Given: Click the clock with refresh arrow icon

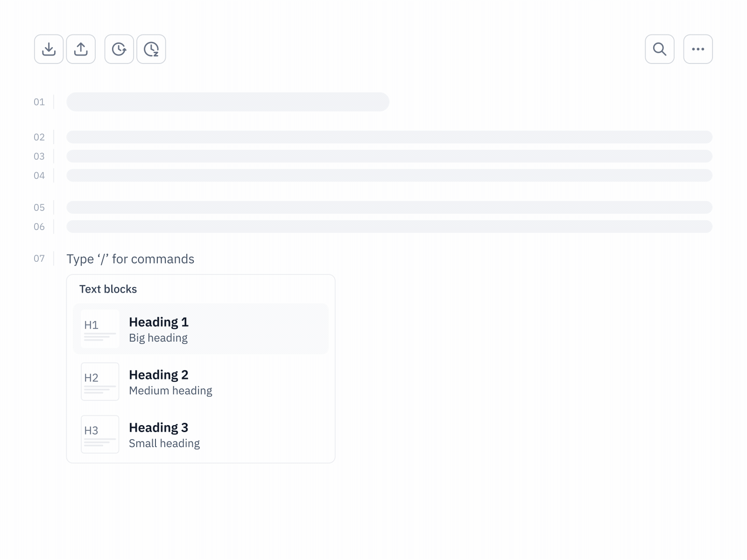Looking at the screenshot, I should click(x=119, y=49).
